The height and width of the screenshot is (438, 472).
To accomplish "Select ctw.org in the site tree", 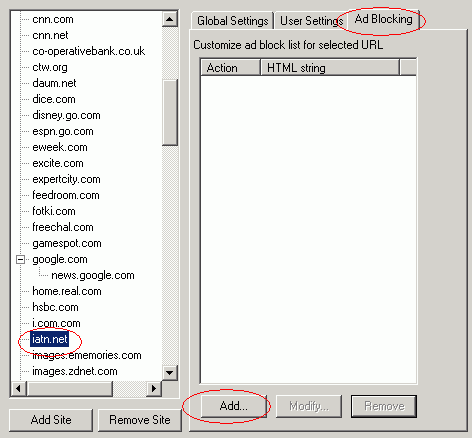I will 50,67.
